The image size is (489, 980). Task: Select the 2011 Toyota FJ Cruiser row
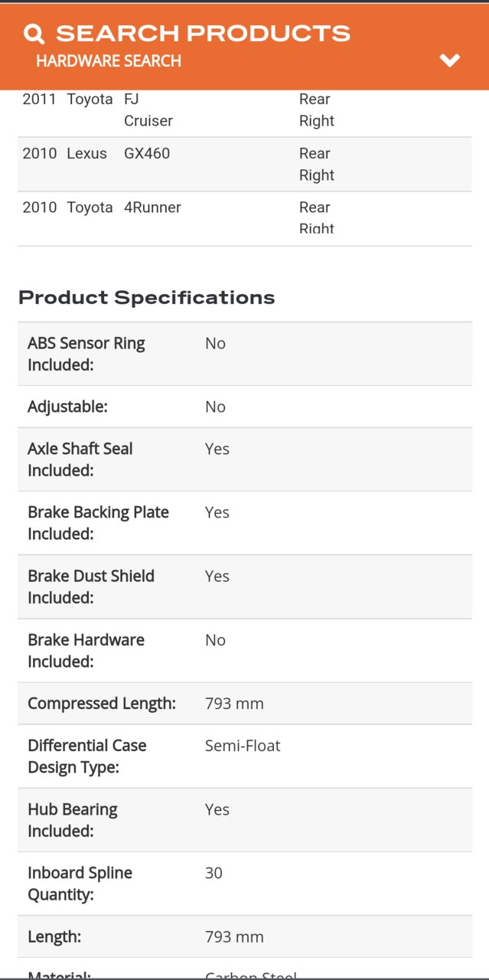coord(245,110)
